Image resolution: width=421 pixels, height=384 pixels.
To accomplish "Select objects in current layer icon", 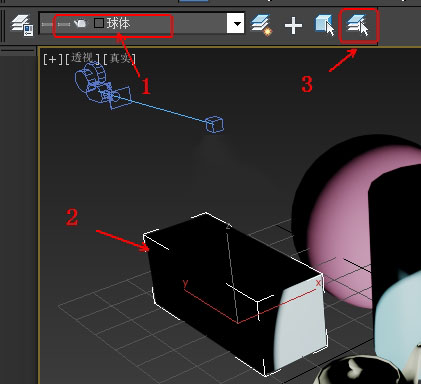I will coord(325,25).
